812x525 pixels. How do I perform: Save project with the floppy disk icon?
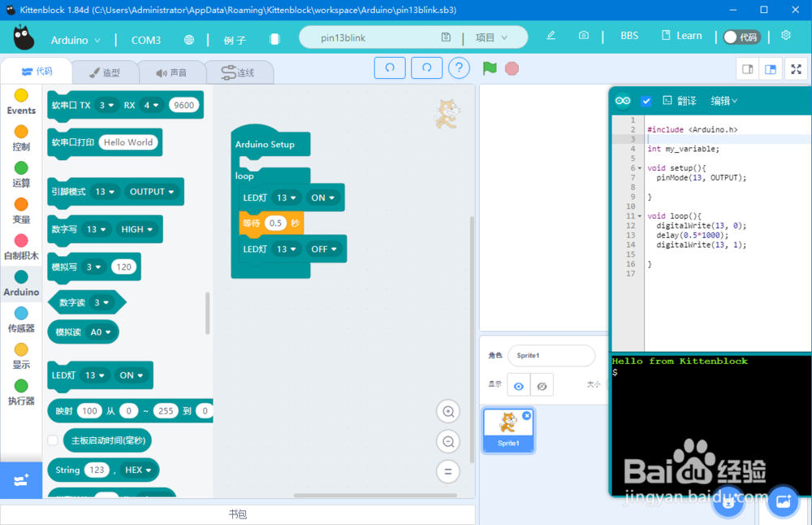(x=446, y=37)
